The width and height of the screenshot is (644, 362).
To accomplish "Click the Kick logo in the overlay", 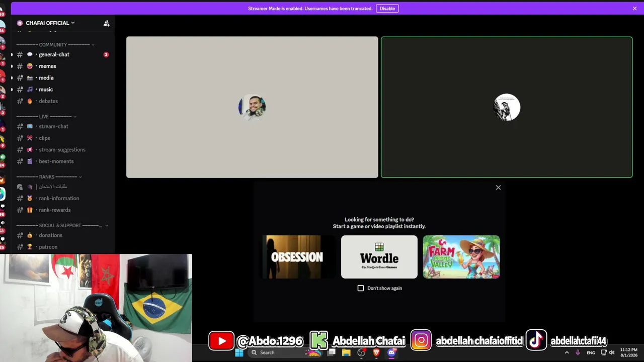I will click(x=318, y=340).
